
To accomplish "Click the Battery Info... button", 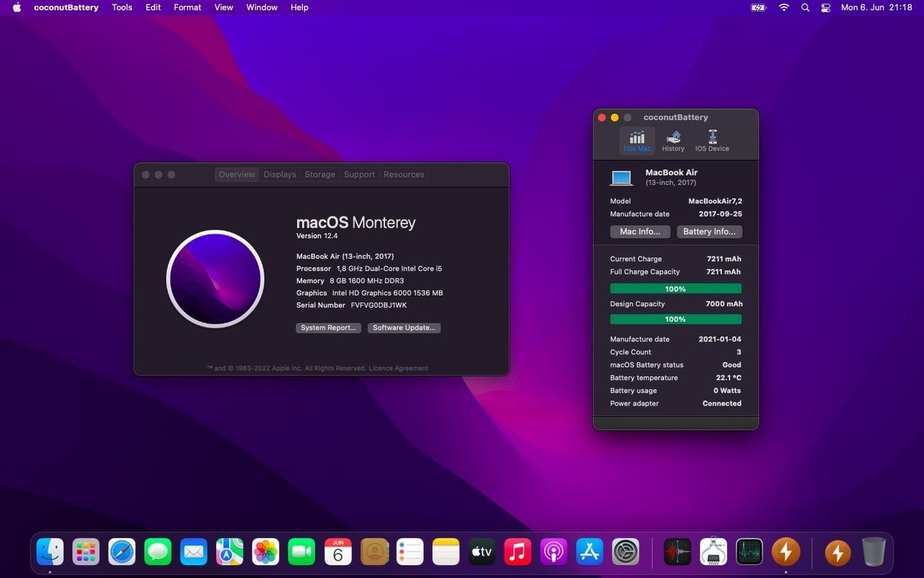I will [x=709, y=232].
